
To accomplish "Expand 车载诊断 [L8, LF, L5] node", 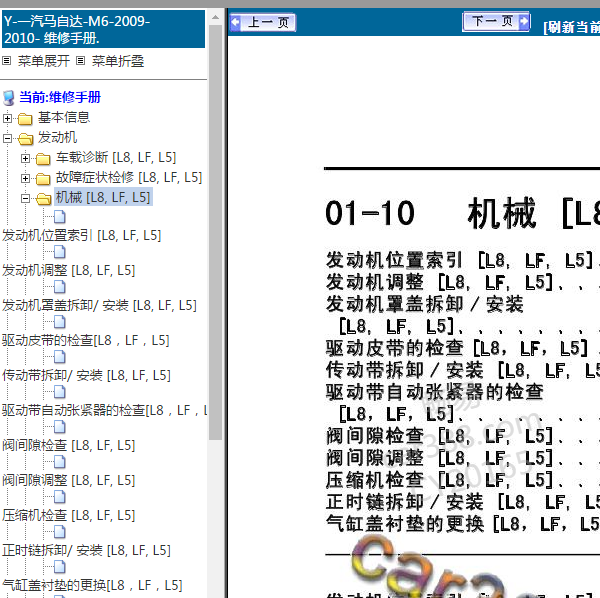I will (x=25, y=158).
